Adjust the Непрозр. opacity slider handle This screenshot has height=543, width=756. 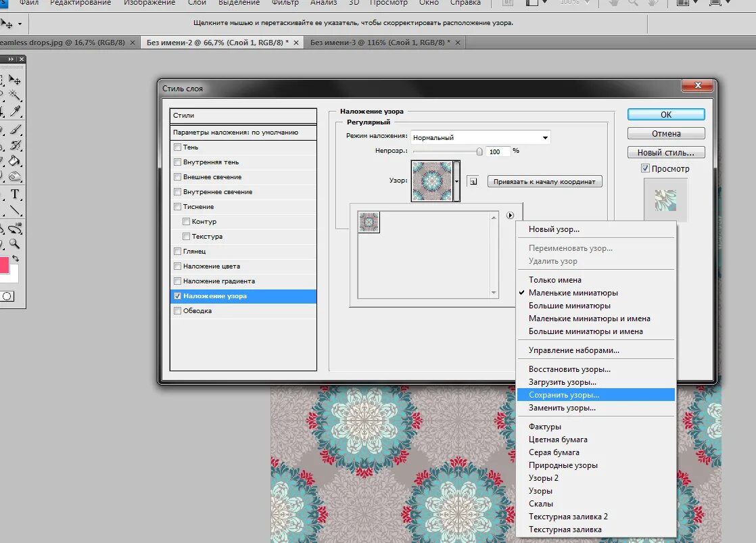tap(479, 151)
